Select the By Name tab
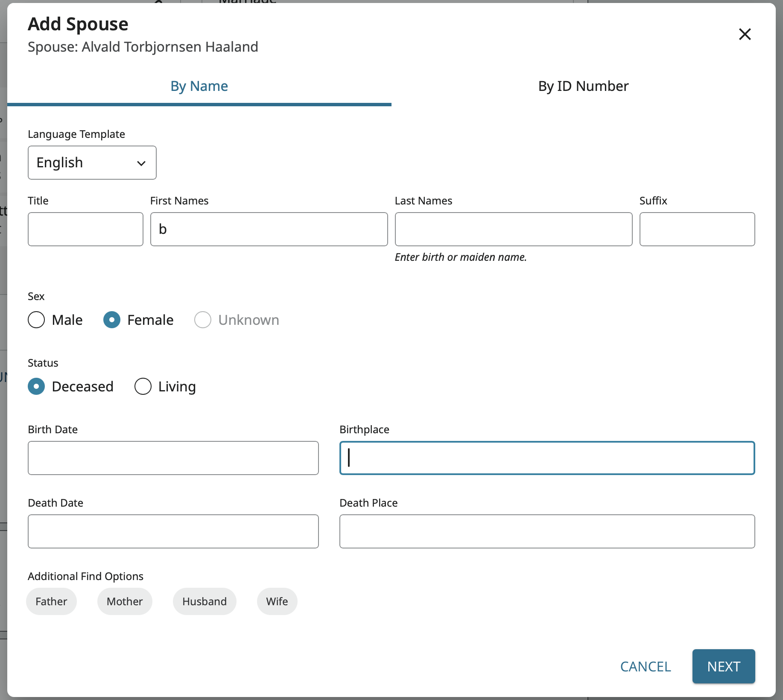783x700 pixels. pos(199,86)
